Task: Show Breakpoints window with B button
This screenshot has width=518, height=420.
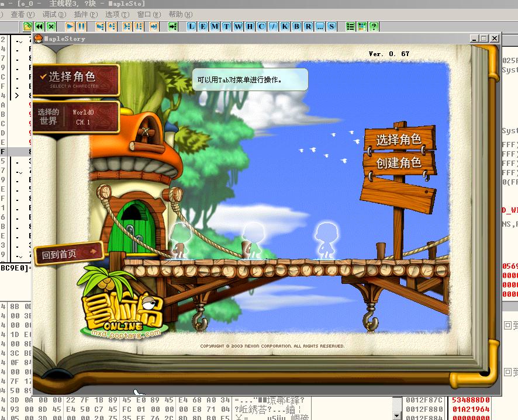Action: [x=296, y=26]
